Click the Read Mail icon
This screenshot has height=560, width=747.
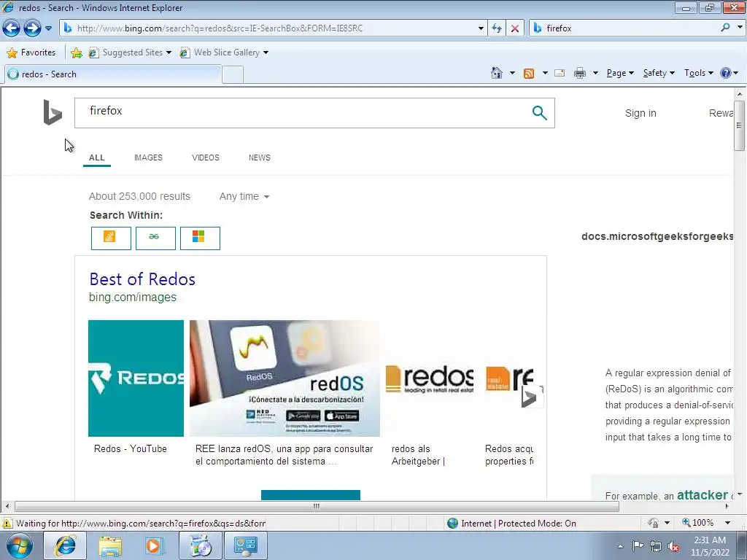[560, 73]
